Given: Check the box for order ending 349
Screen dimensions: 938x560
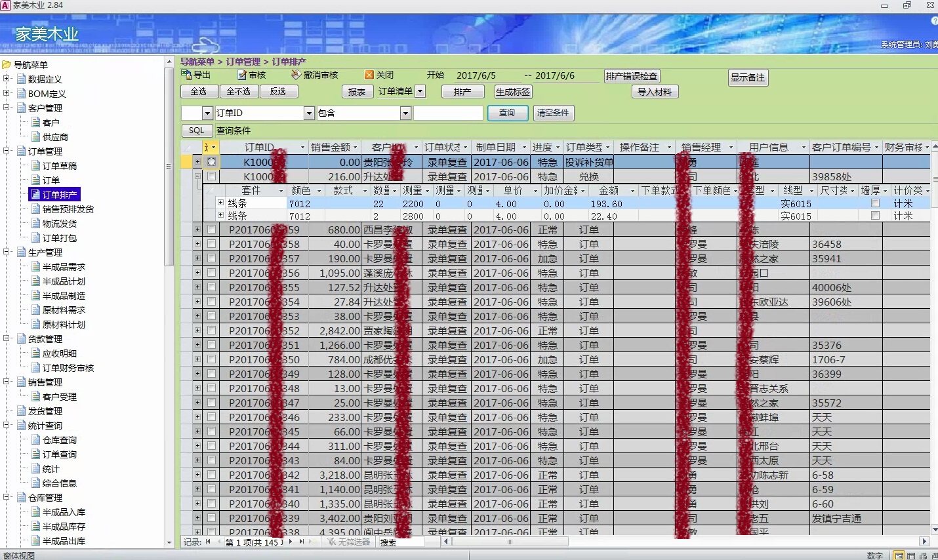Looking at the screenshot, I should [211, 374].
